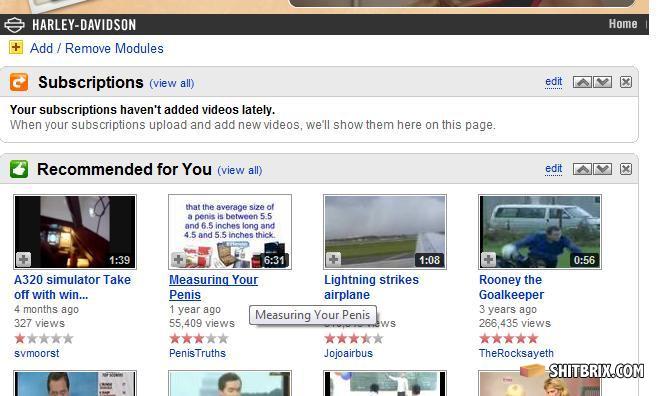View all Subscriptions
The width and height of the screenshot is (659, 396).
(172, 83)
